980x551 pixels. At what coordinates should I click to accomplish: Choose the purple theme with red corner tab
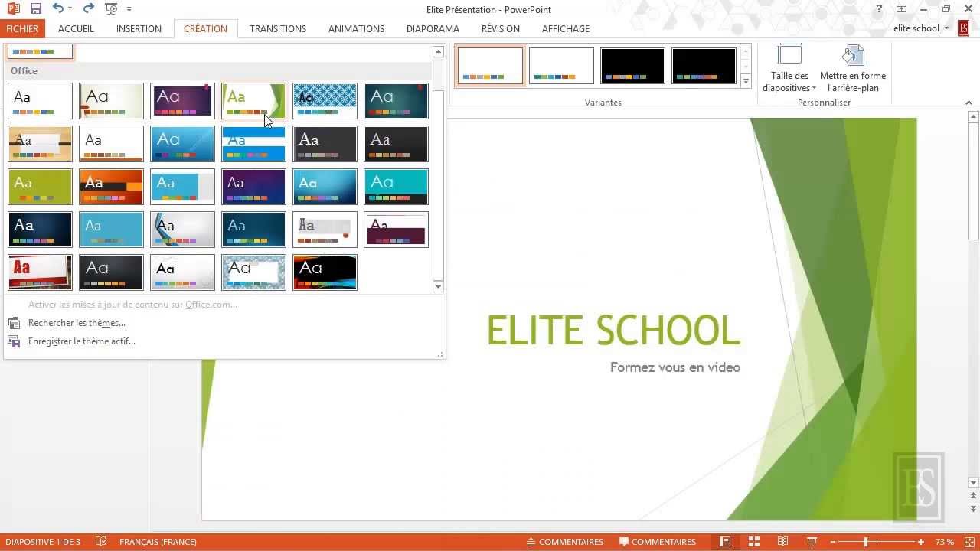[182, 101]
